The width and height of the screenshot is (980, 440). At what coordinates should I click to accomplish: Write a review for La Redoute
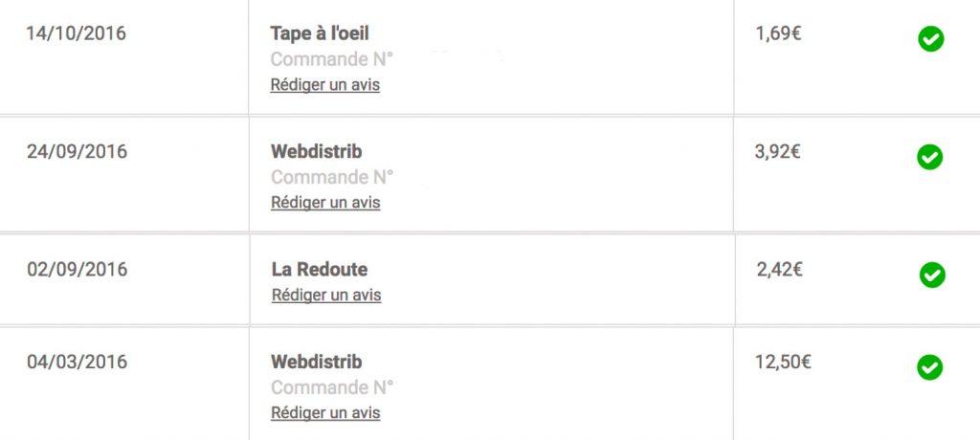tap(326, 295)
